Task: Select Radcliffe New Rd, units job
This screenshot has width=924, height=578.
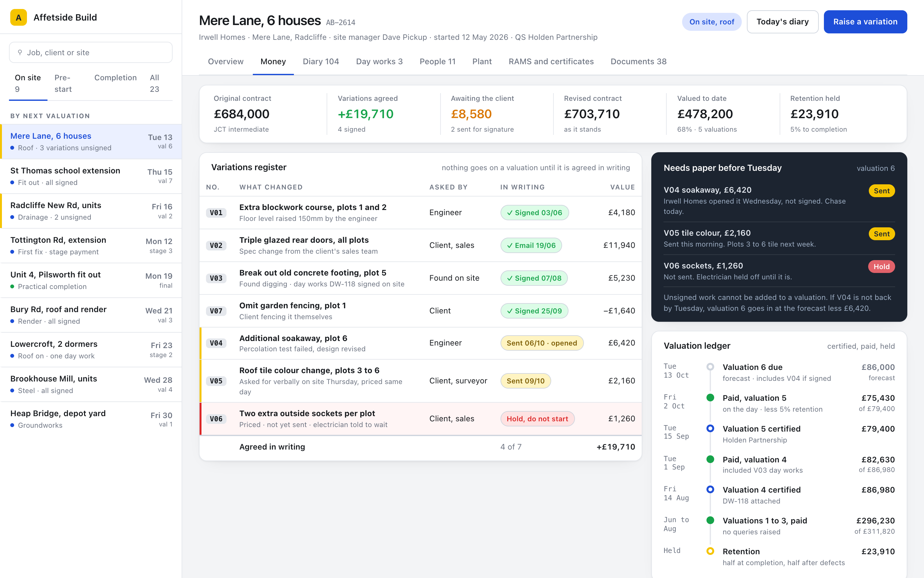Action: [91, 211]
